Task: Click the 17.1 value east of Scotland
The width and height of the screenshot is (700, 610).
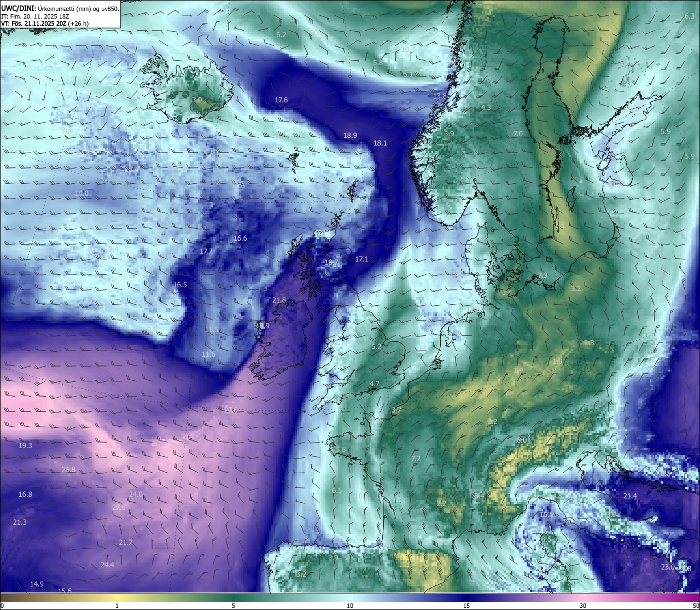Action: pyautogui.click(x=361, y=259)
